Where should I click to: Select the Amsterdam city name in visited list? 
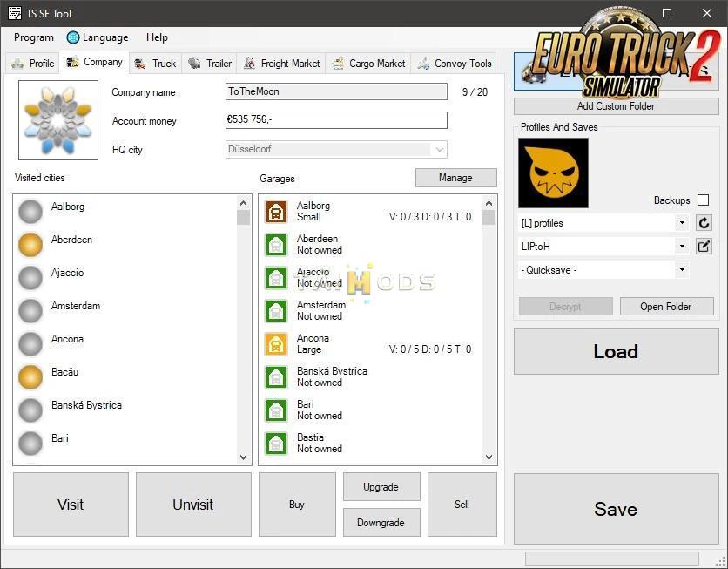[x=76, y=306]
